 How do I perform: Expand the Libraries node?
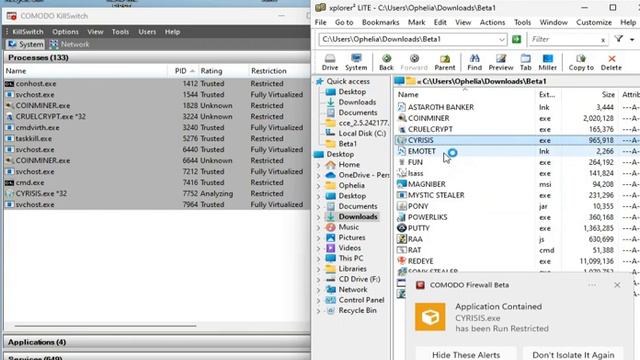click(318, 269)
